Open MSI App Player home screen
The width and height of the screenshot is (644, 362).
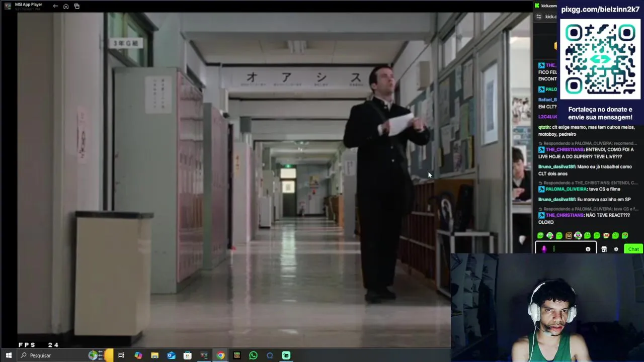(66, 6)
